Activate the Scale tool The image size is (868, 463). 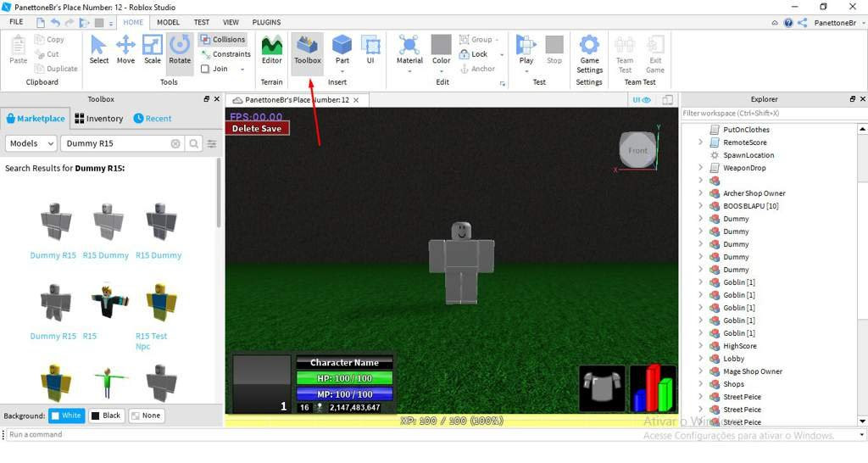coord(153,50)
